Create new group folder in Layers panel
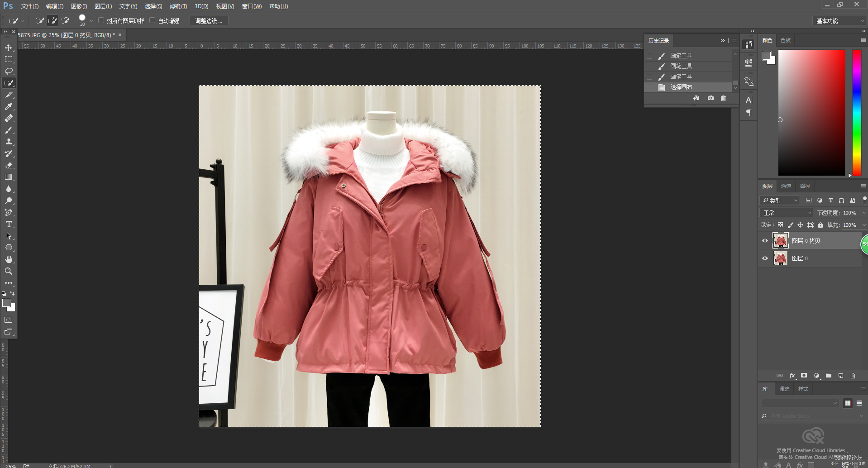 829,376
